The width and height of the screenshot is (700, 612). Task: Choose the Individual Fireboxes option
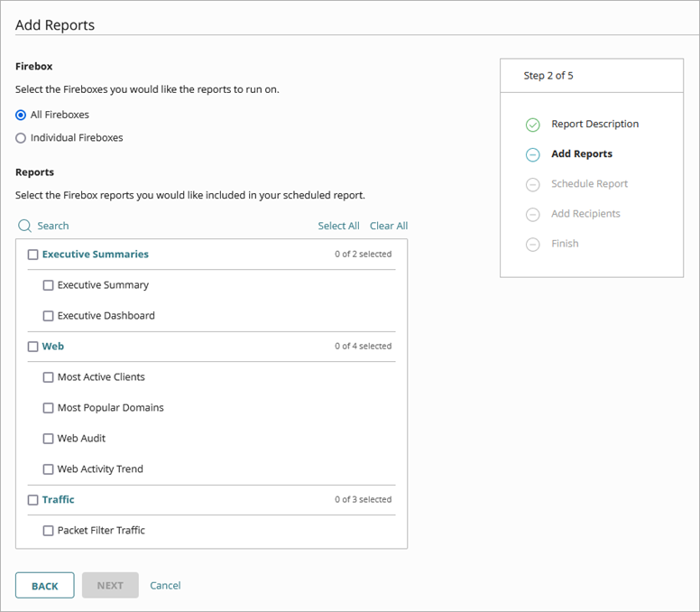point(21,138)
